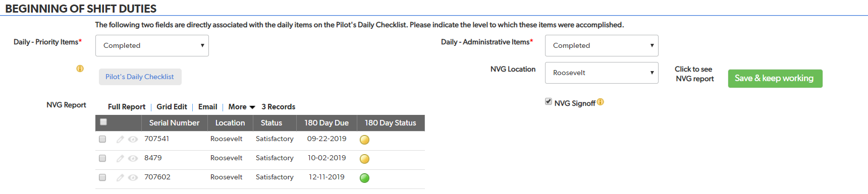Open Pilot's Daily Checklist link
The height and width of the screenshot is (194, 868).
(140, 77)
